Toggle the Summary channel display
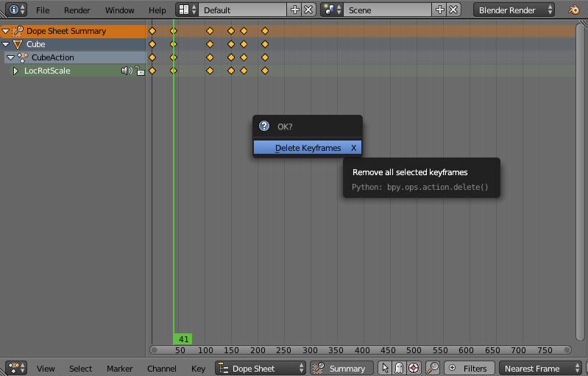 (341, 368)
